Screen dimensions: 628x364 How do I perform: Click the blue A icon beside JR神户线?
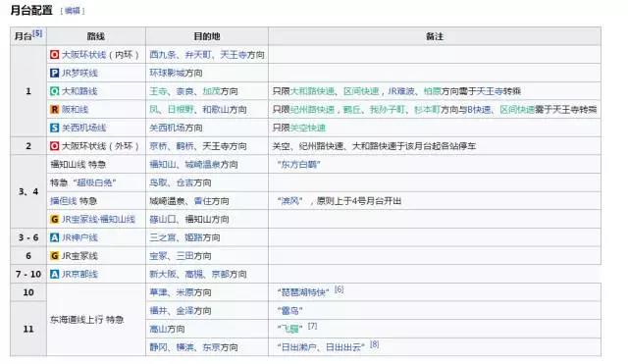tap(55, 237)
